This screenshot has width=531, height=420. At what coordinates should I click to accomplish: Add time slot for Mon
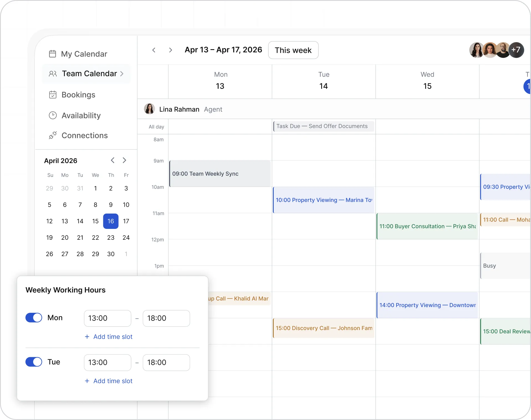[x=109, y=337]
